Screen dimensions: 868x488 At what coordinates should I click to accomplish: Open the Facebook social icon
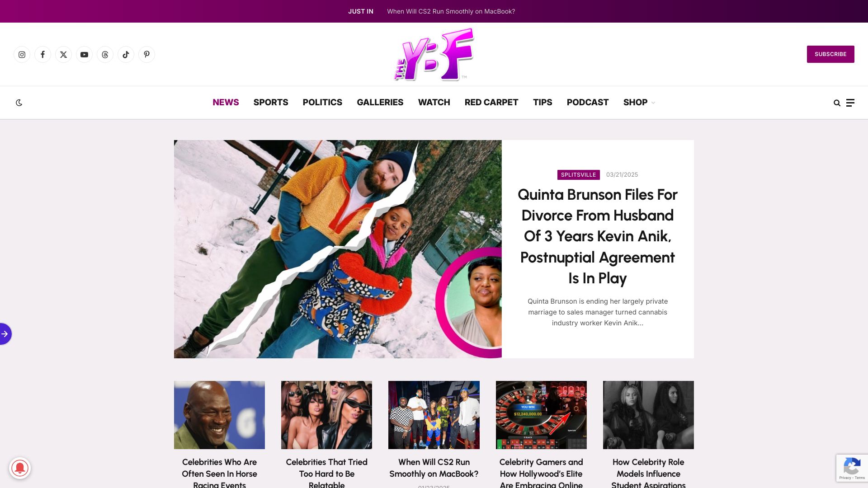point(42,55)
